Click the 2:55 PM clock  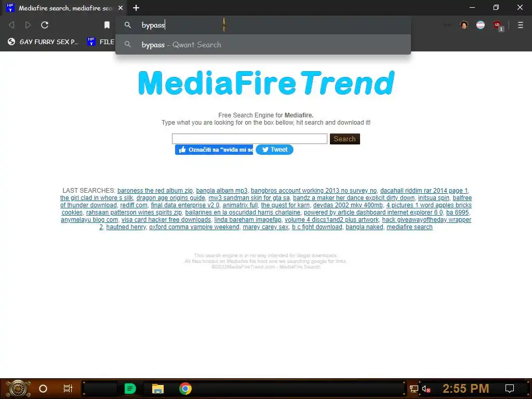coord(465,389)
